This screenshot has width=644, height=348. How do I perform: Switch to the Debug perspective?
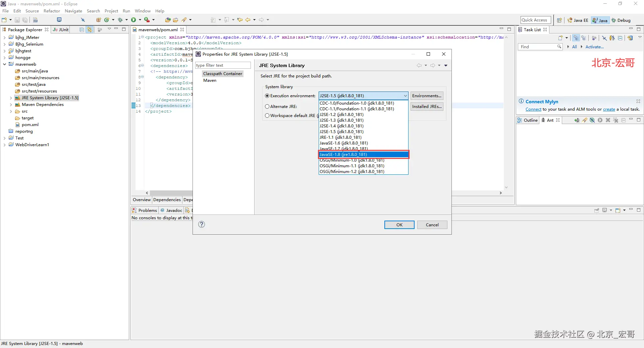pyautogui.click(x=621, y=20)
